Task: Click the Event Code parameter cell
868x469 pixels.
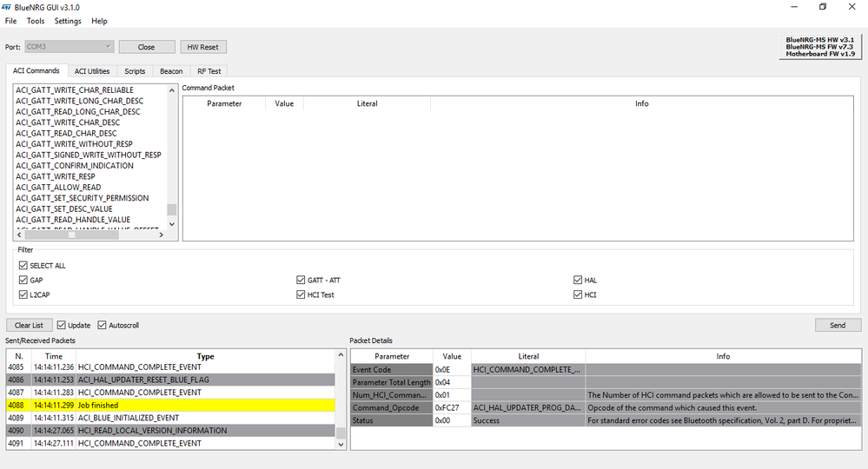Action: pos(392,369)
